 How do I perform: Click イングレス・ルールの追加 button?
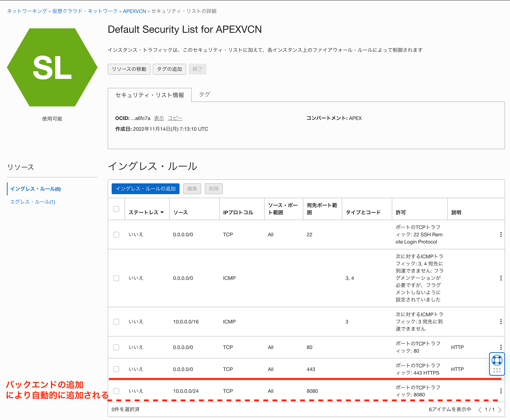click(145, 189)
